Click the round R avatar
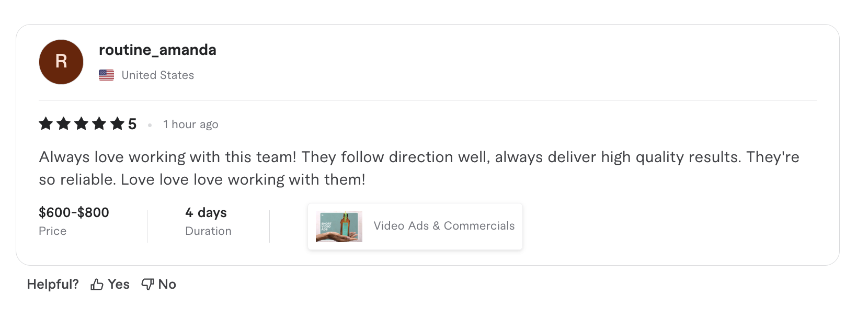The width and height of the screenshot is (868, 318). tap(61, 62)
